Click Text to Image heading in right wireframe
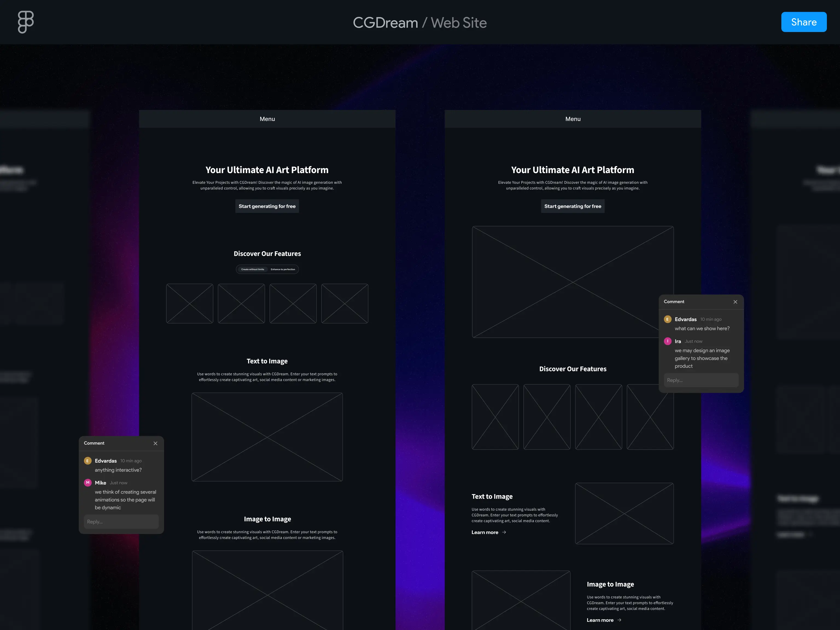This screenshot has height=630, width=840. 492,497
